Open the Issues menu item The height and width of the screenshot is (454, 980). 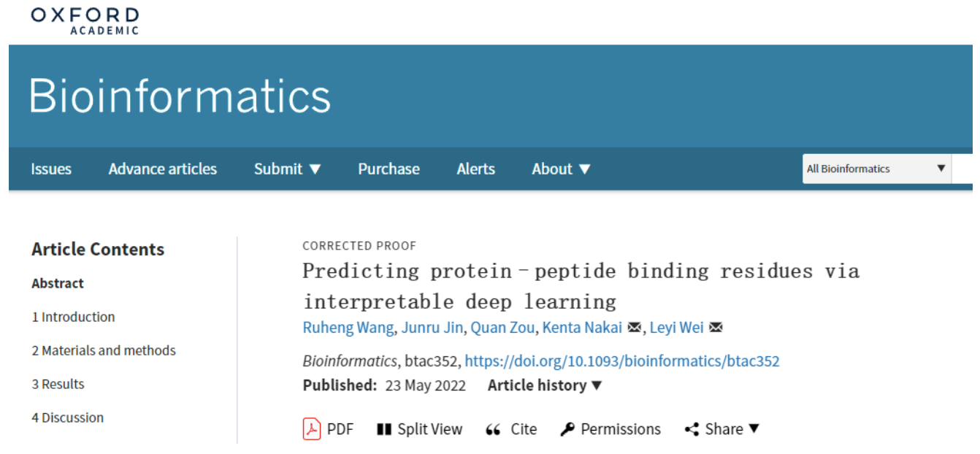point(51,169)
